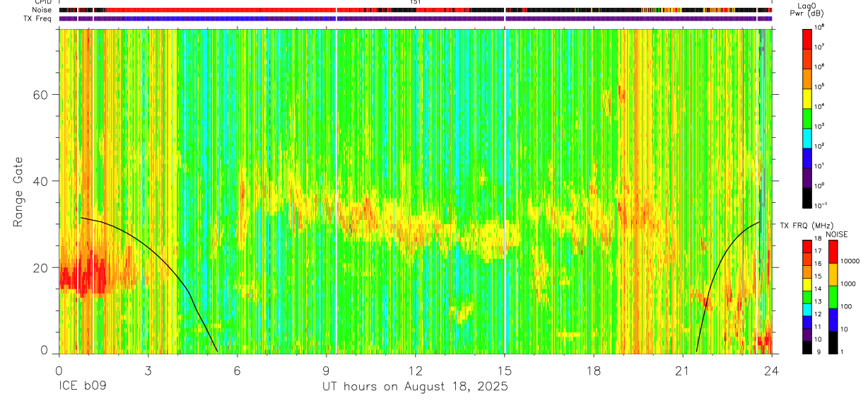Click the x-axis tick label 12
The width and height of the screenshot is (868, 401).
click(x=415, y=370)
